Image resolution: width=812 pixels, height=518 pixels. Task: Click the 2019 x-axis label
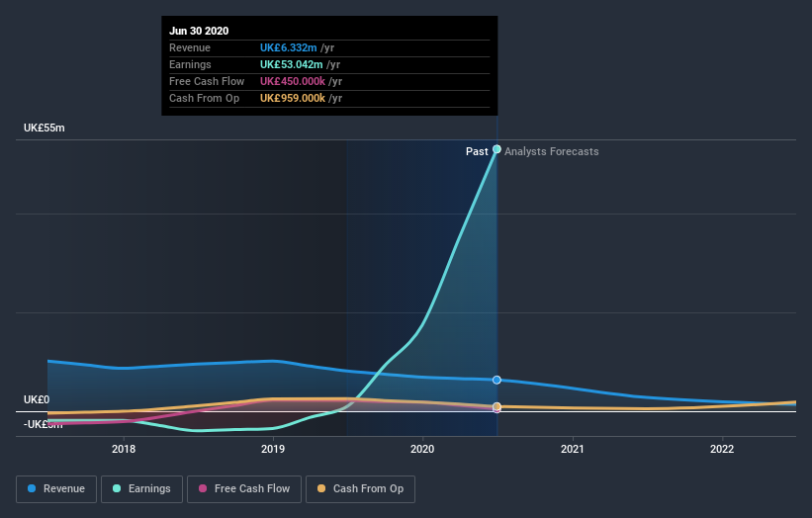(273, 449)
